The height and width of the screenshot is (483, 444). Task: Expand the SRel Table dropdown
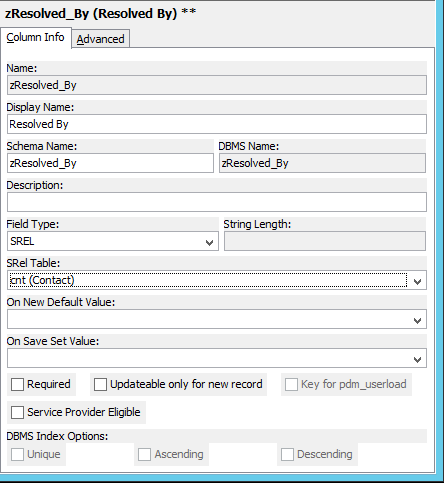417,281
